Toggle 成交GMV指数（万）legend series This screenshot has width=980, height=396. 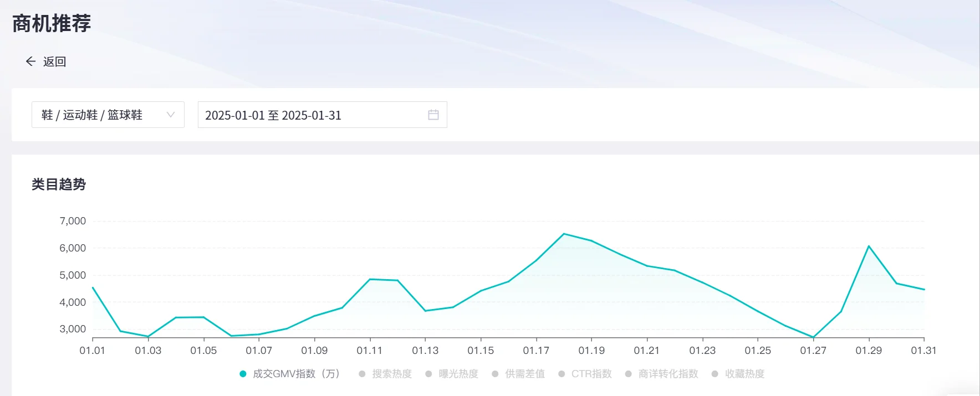[x=290, y=374]
